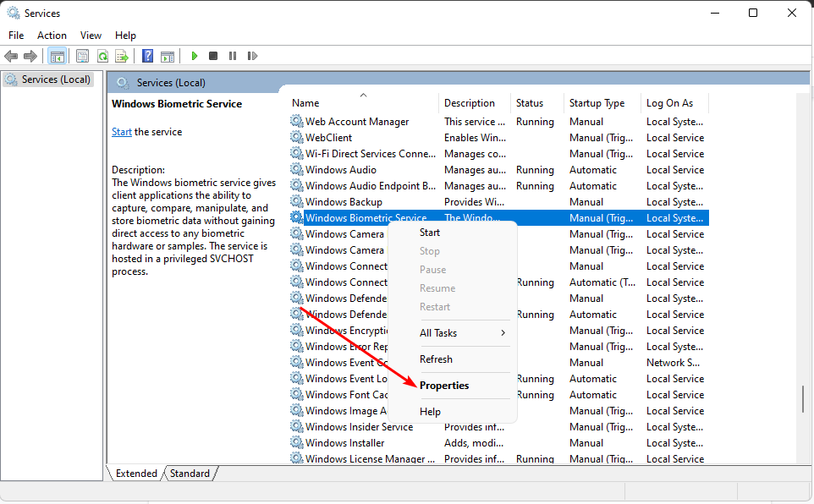Select the Wi-Fi Direct Services Conne... row
Image resolution: width=814 pixels, height=504 pixels.
coord(498,154)
